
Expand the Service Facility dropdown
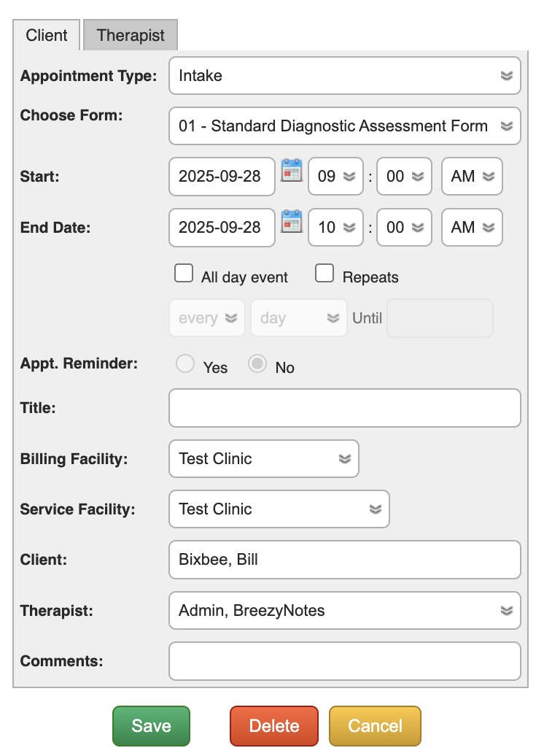279,509
